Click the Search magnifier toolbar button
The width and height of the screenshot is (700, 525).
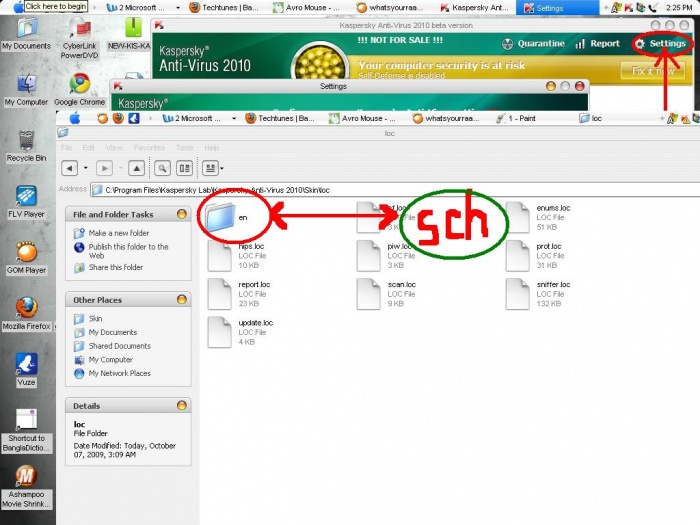click(x=162, y=168)
